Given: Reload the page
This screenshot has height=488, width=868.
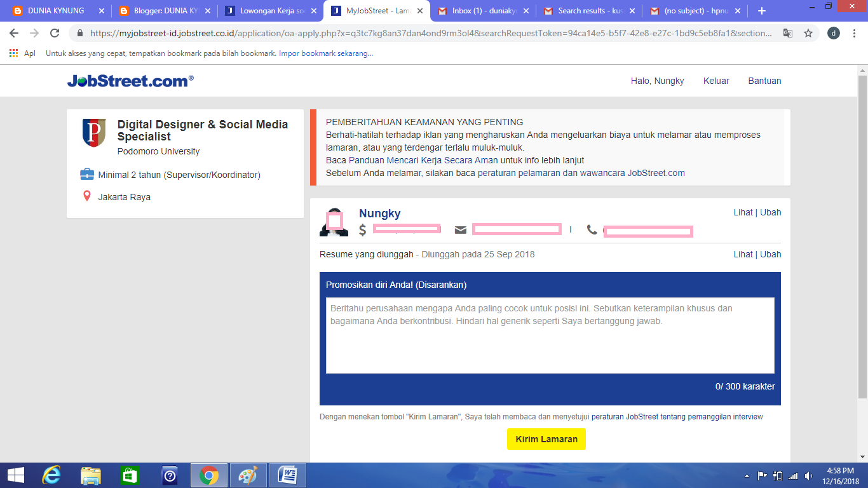Looking at the screenshot, I should (55, 33).
